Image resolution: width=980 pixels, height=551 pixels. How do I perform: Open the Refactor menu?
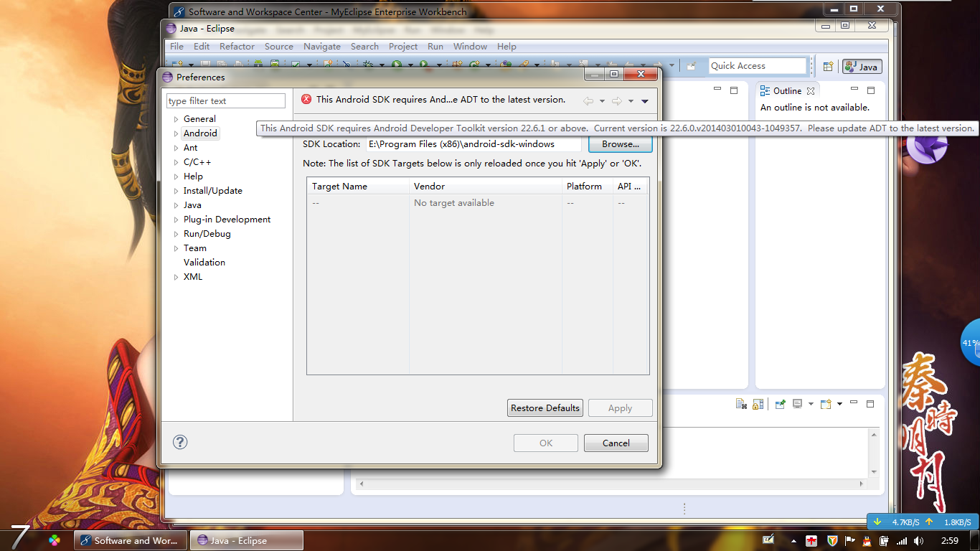(x=237, y=46)
